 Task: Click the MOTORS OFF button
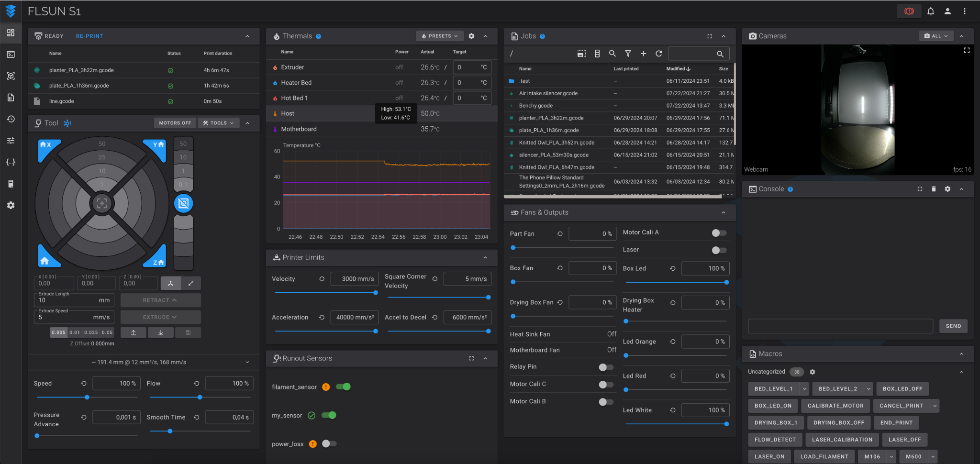[175, 123]
